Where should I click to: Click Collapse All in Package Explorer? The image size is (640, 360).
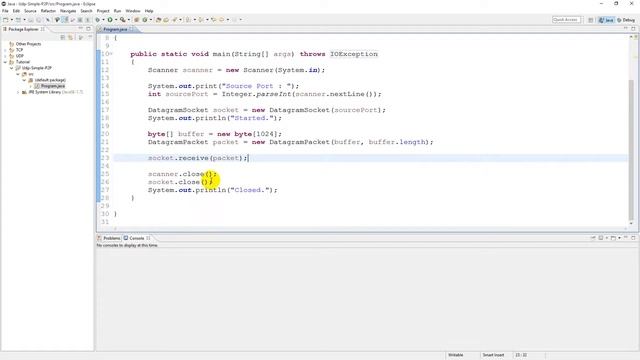(x=63, y=37)
